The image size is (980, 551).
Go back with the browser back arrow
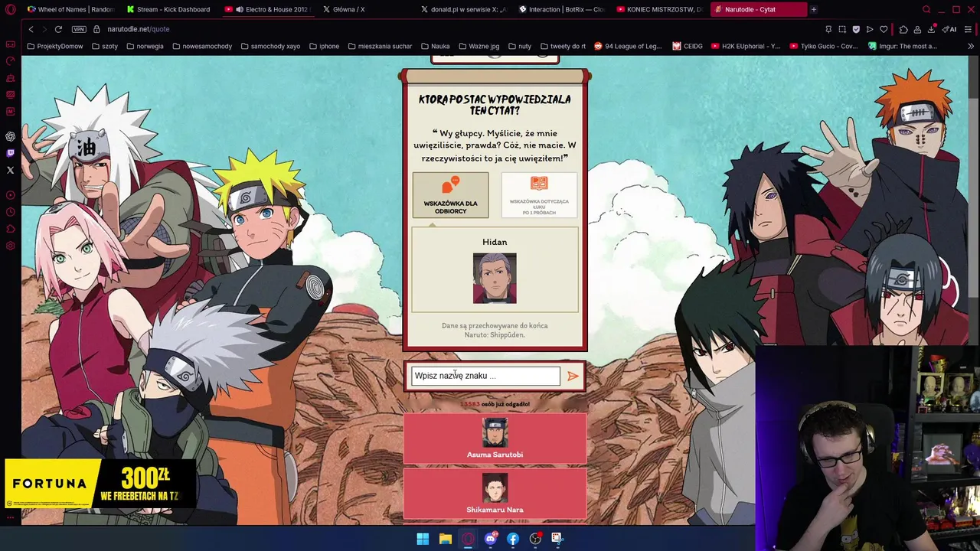(x=31, y=29)
